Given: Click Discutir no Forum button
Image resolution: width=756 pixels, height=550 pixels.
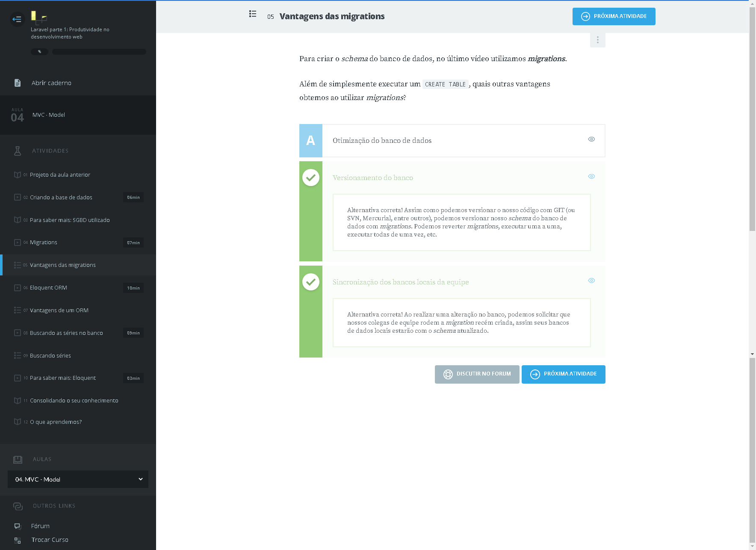Looking at the screenshot, I should (x=477, y=374).
